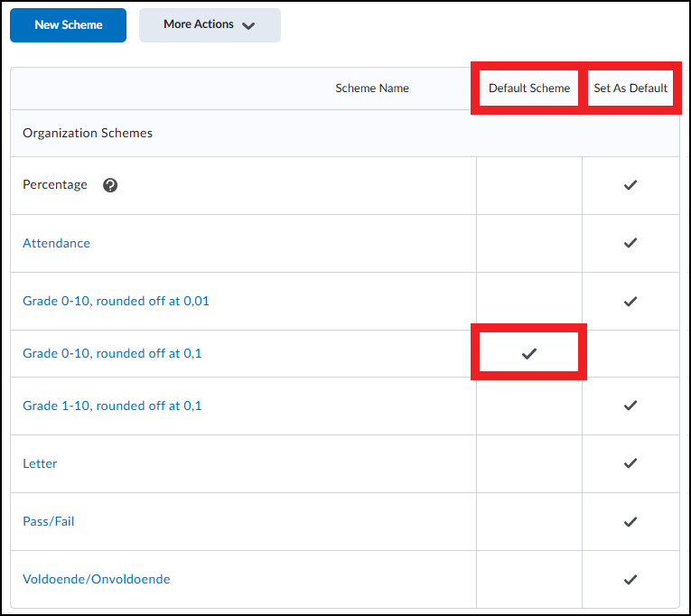The height and width of the screenshot is (616, 691).
Task: Set Pass/Fail scheme as default checkmark
Action: 630,521
